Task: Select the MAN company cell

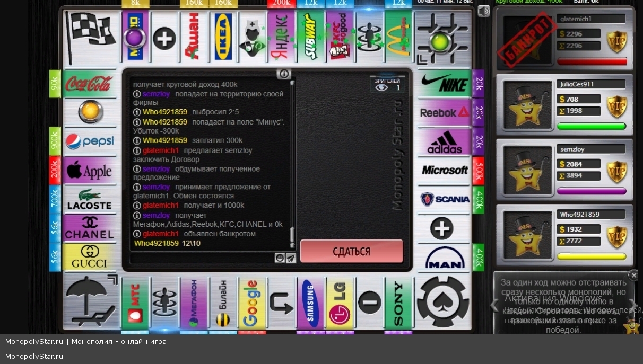Action: pyautogui.click(x=444, y=258)
